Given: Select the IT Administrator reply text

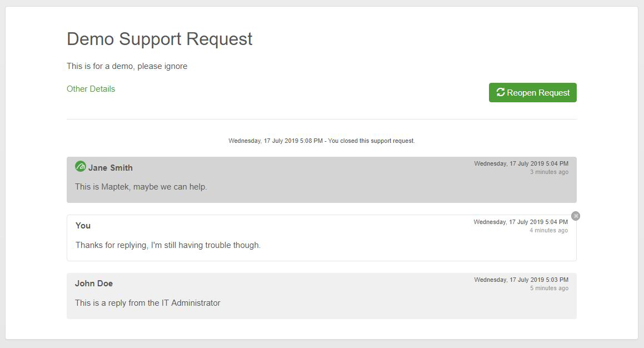Looking at the screenshot, I should coord(147,303).
